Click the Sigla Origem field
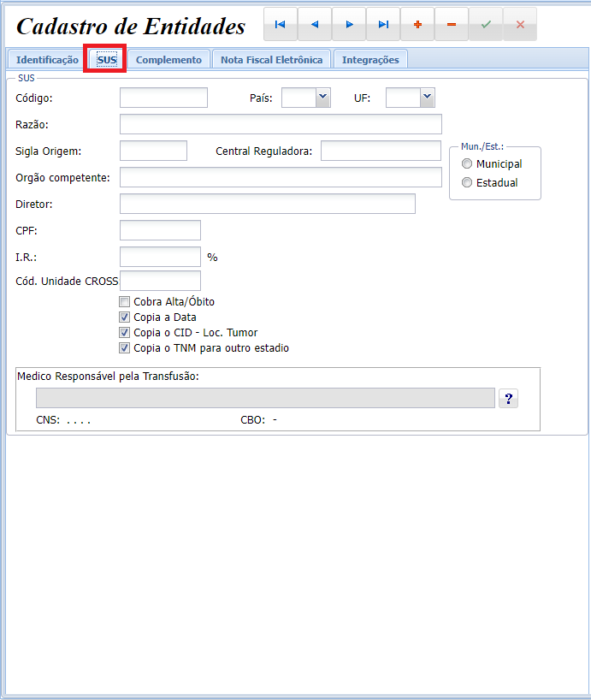Screen dimensions: 591x700 153,151
